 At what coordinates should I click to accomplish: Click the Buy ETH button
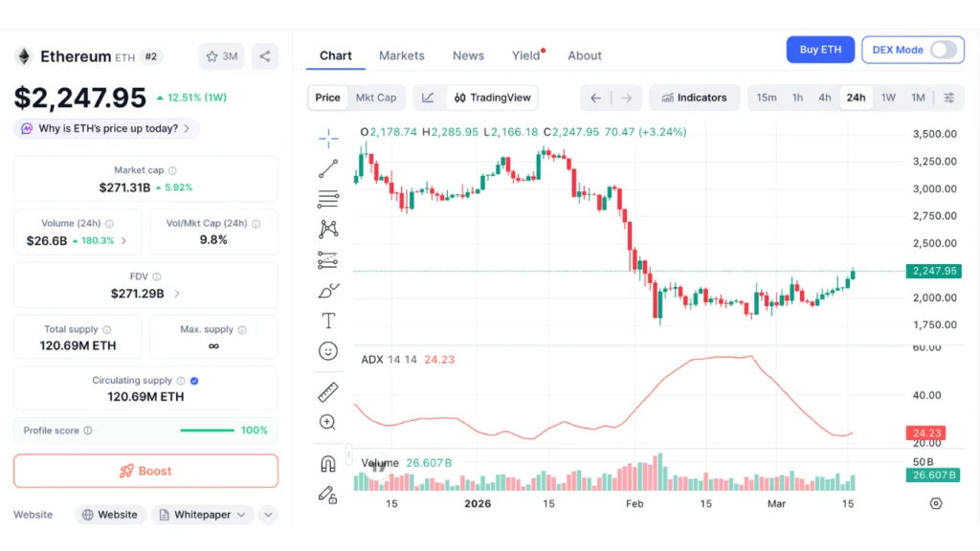pyautogui.click(x=820, y=49)
